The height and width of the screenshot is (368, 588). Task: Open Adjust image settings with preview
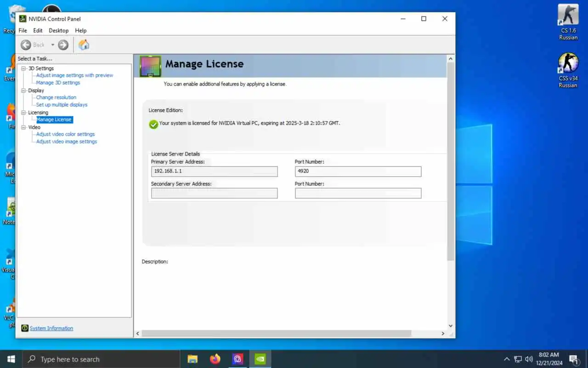click(x=74, y=75)
